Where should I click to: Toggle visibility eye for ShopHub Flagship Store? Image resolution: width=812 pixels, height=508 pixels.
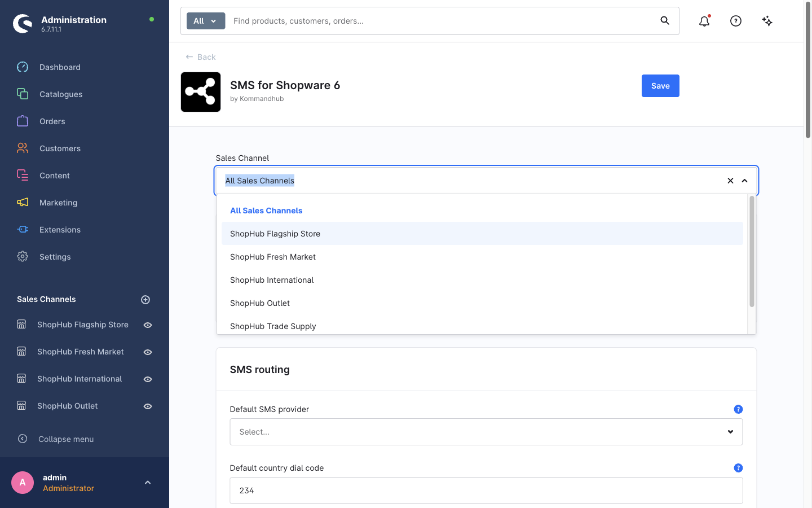click(148, 325)
